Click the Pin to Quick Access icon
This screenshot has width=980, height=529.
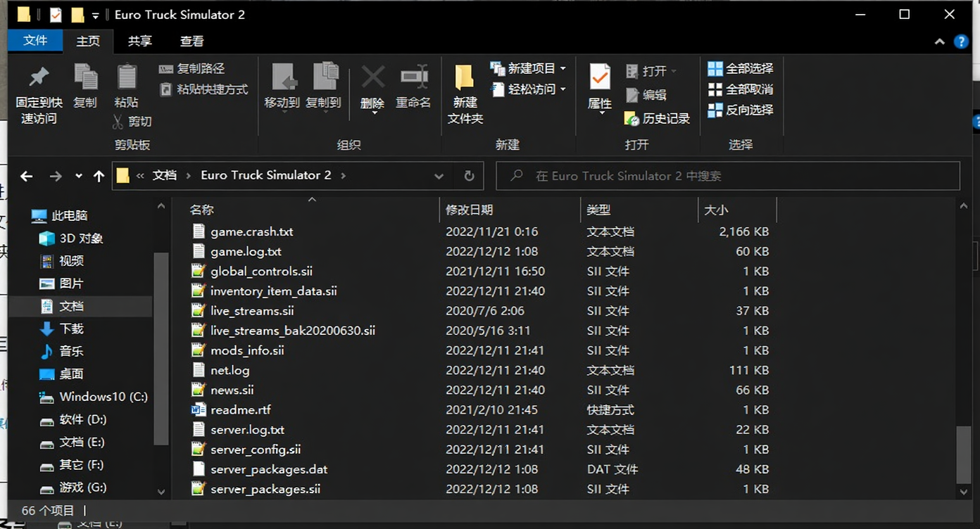point(39,77)
